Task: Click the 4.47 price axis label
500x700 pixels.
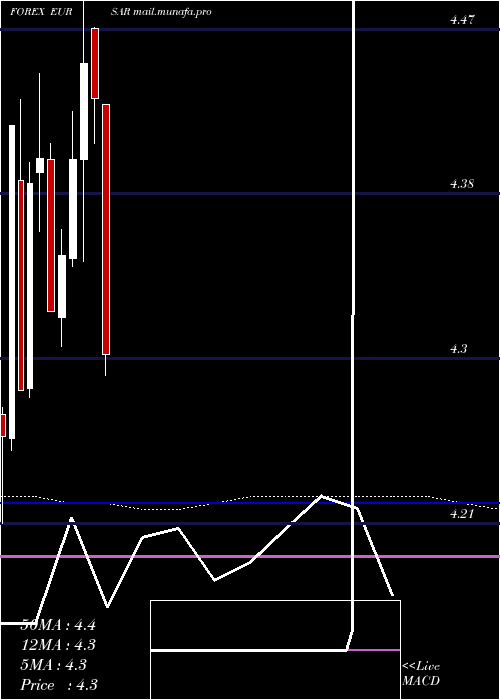Action: pos(462,20)
